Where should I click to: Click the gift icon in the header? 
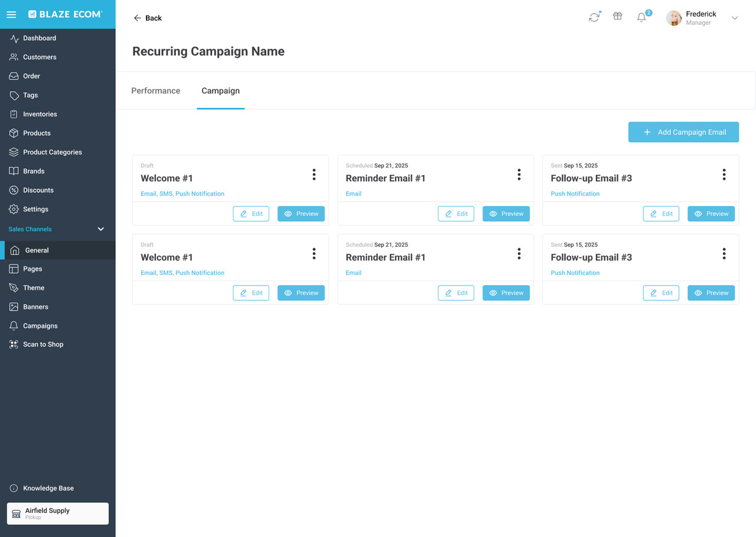click(617, 17)
